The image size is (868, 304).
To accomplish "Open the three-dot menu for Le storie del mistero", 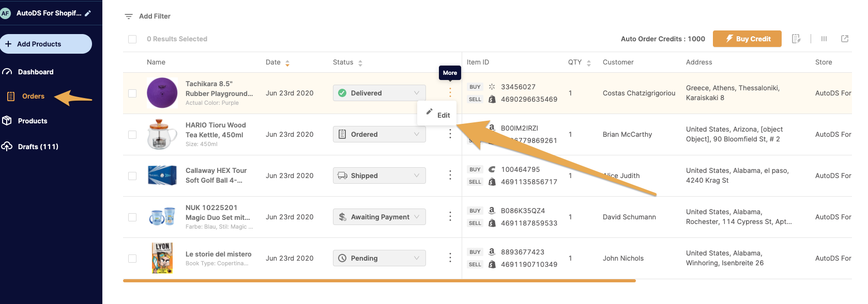I will [x=450, y=258].
